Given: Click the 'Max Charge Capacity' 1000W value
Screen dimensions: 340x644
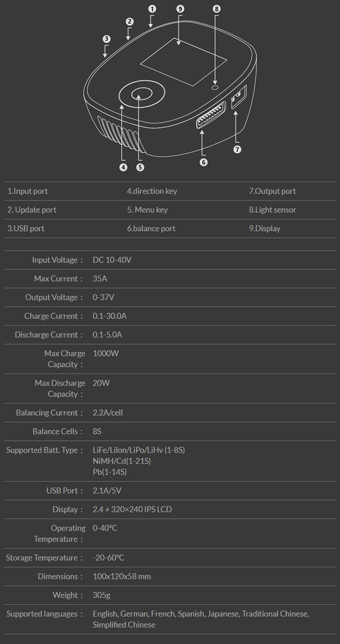Looking at the screenshot, I should (x=105, y=354).
